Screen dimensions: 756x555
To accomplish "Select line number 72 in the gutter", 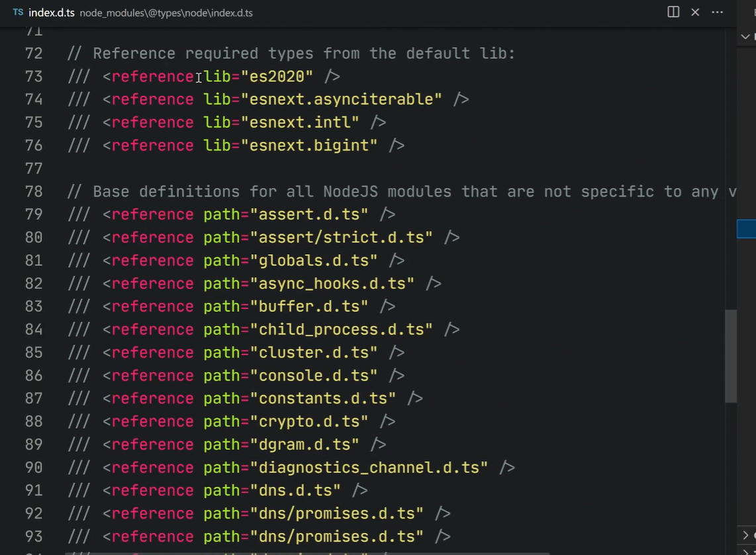I will coord(34,54).
